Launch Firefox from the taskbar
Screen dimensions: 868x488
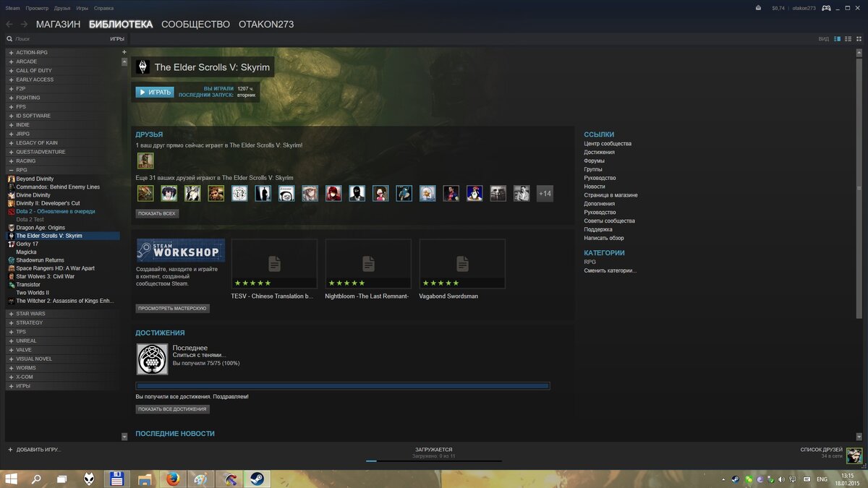[x=173, y=479]
